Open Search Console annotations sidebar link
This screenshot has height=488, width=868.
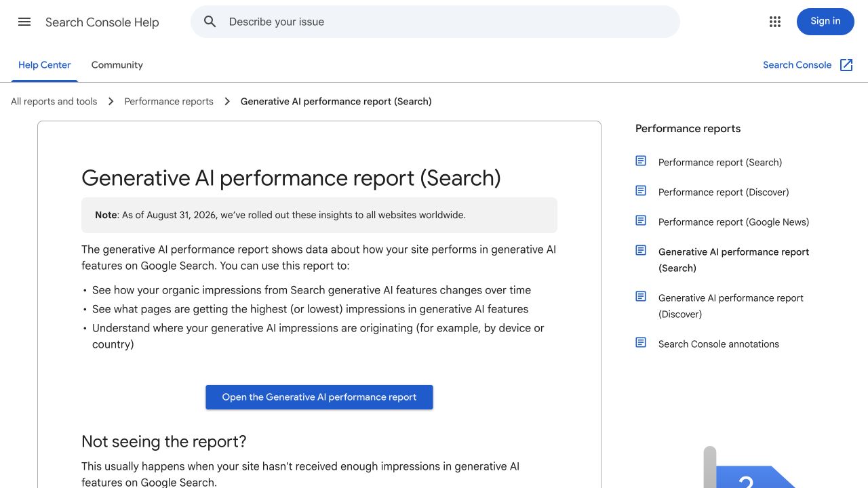(719, 344)
